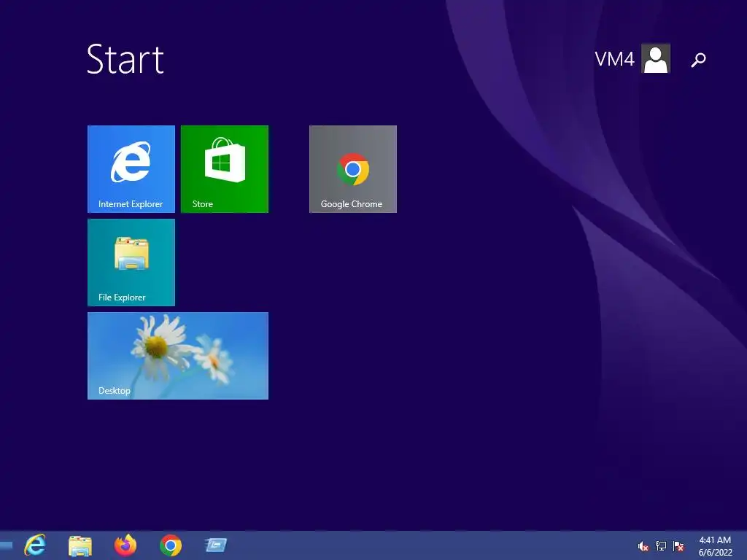Open the Store tile
This screenshot has width=747, height=560.
click(225, 169)
